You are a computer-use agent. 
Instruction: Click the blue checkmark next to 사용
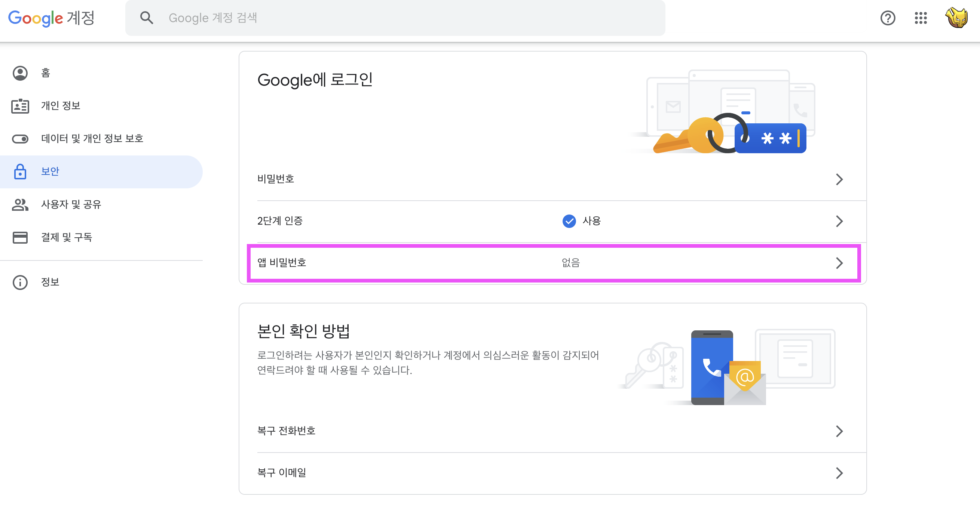(569, 221)
